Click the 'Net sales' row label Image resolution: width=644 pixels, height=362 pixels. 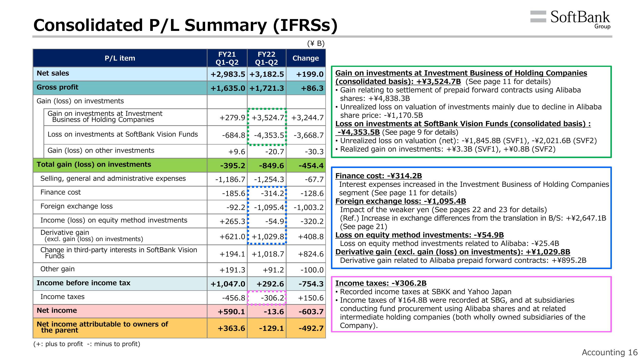(53, 73)
